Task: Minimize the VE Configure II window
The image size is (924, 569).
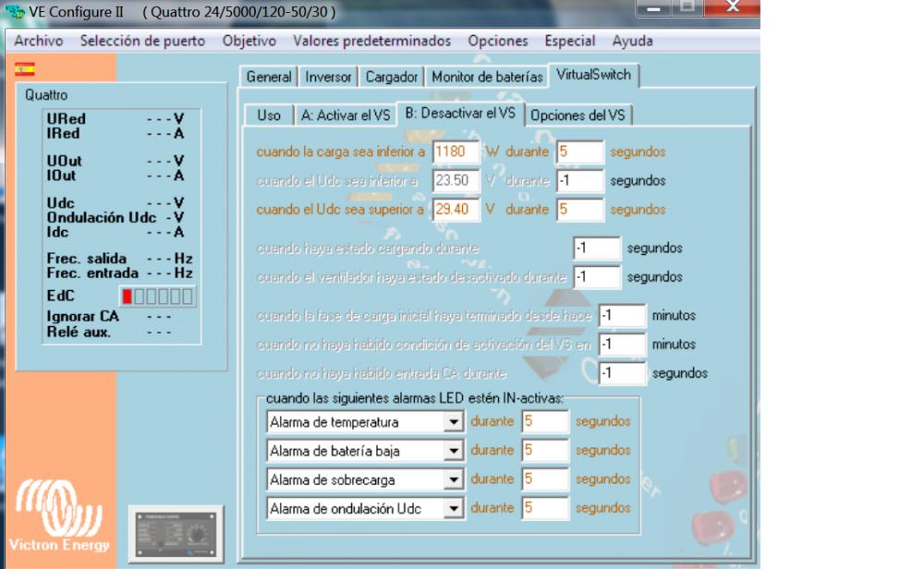Action: [x=653, y=7]
